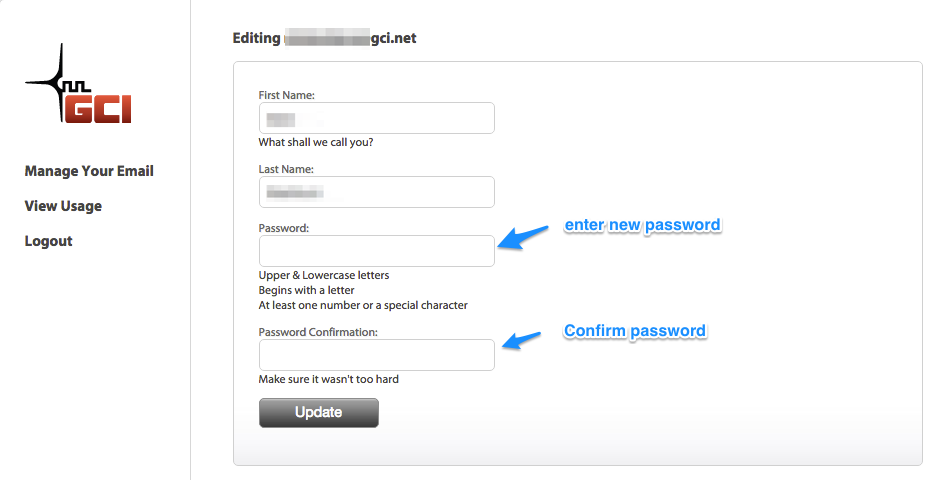Click the Password Confirmation label
Viewport: 949px width, 480px height.
click(318, 332)
